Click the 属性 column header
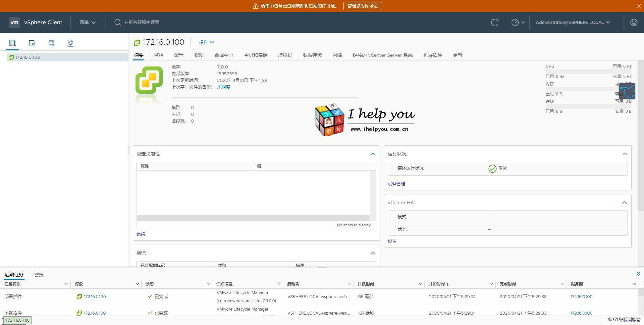644x325 pixels. coord(195,166)
